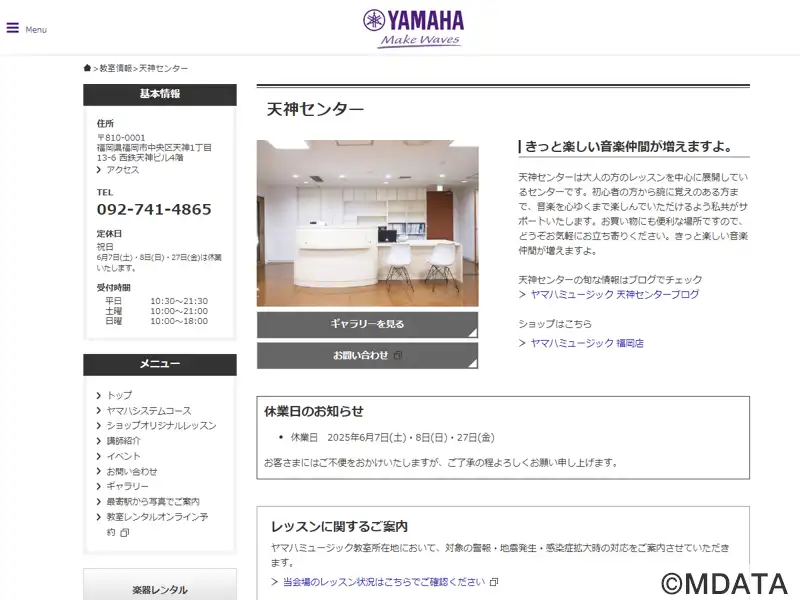This screenshot has height=600, width=800.
Task: Select ヤマハシステムコース in sidebar menu
Action: coord(148,411)
